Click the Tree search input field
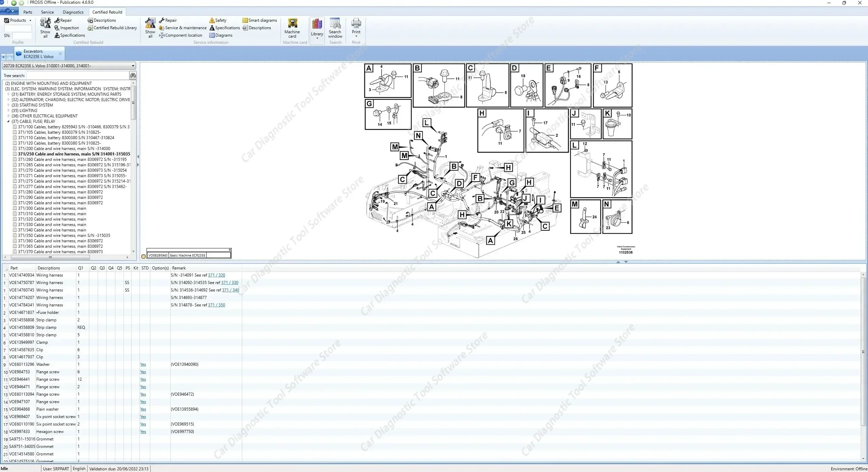 78,75
